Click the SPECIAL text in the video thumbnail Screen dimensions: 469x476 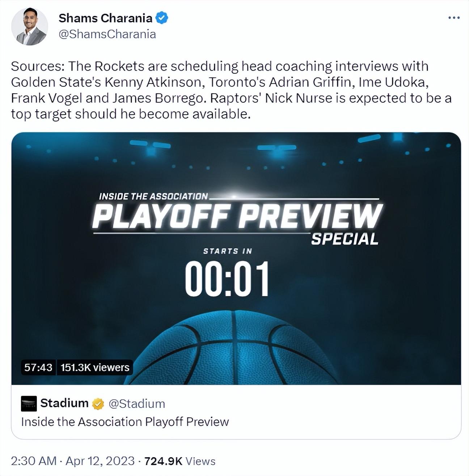[x=345, y=239]
